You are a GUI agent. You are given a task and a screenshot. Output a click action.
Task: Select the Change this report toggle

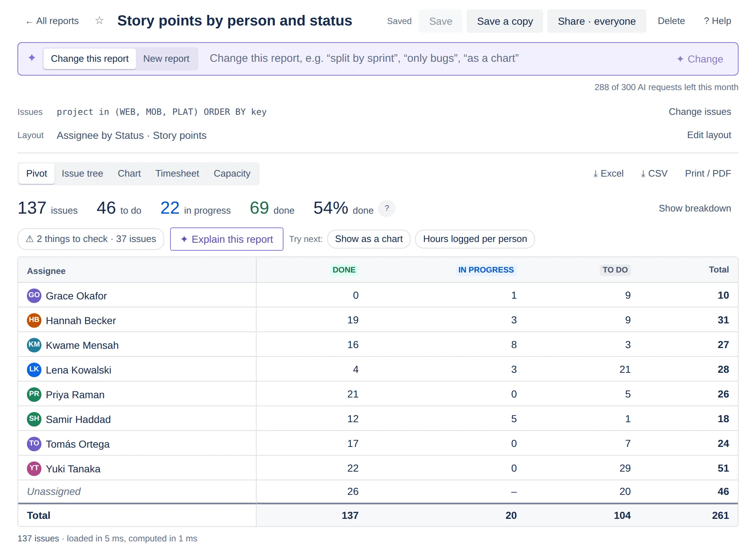point(90,59)
